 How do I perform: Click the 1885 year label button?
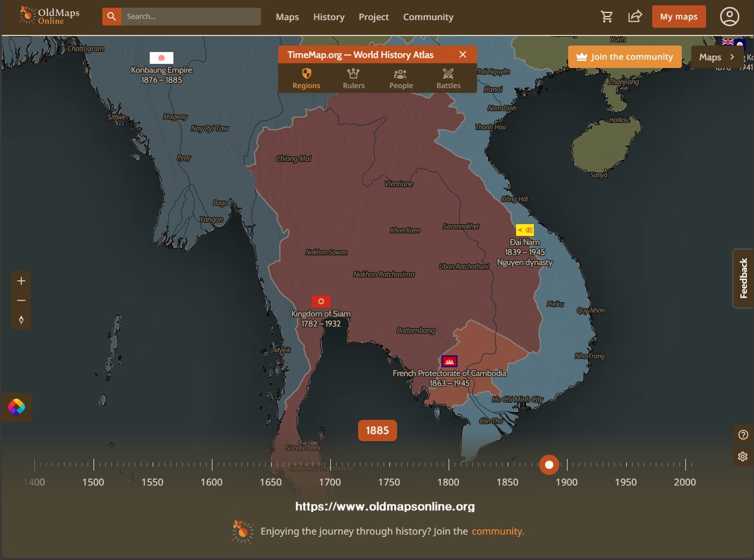(377, 430)
